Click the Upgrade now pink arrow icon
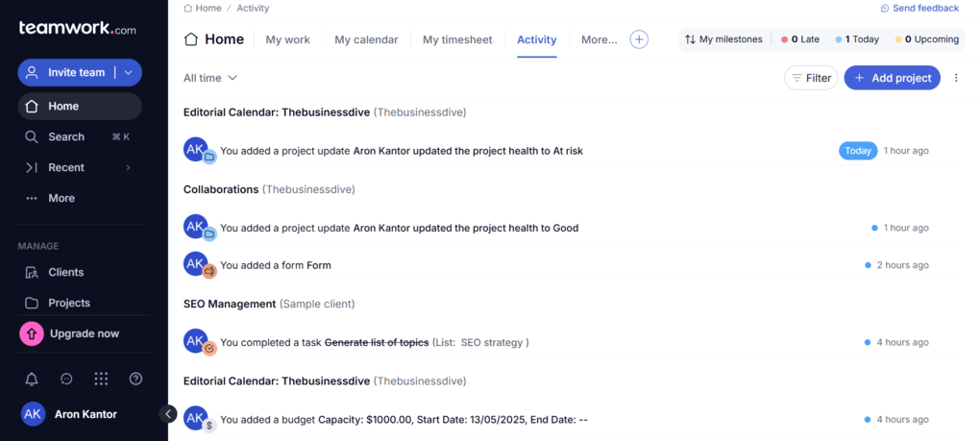 tap(32, 333)
